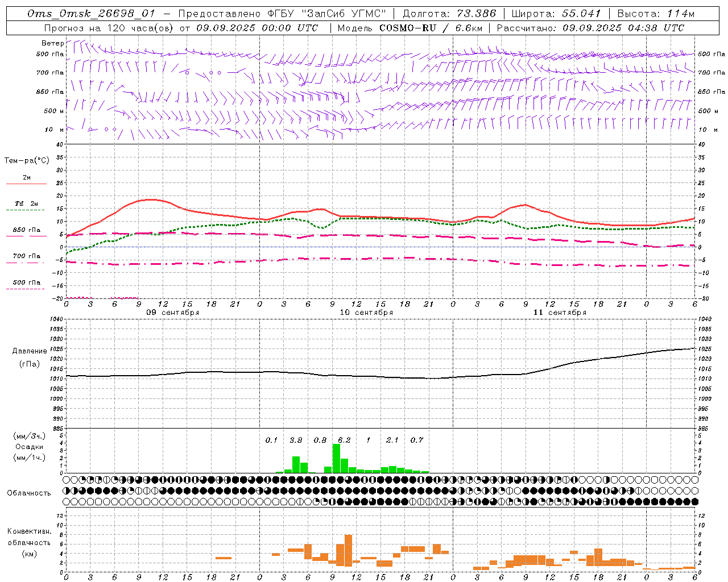Click the forecast start 09.09.2025 00:00 UTC
Screen dimensions: 728x582
click(x=257, y=28)
